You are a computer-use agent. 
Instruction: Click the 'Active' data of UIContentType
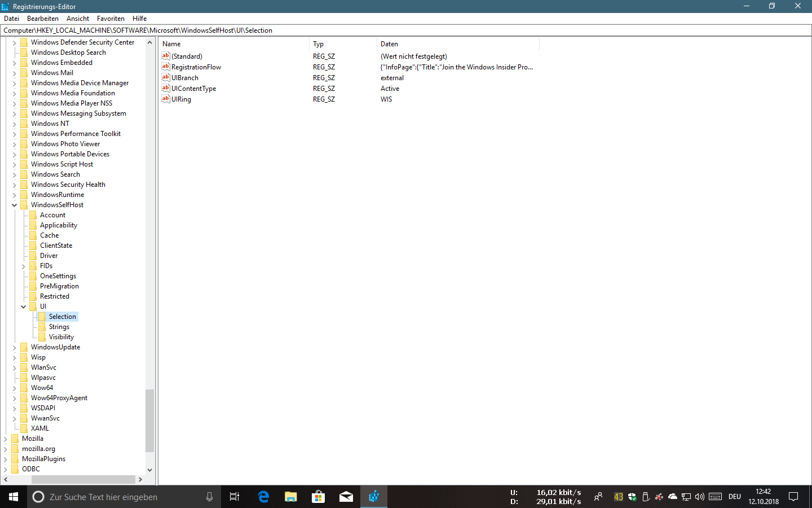390,89
